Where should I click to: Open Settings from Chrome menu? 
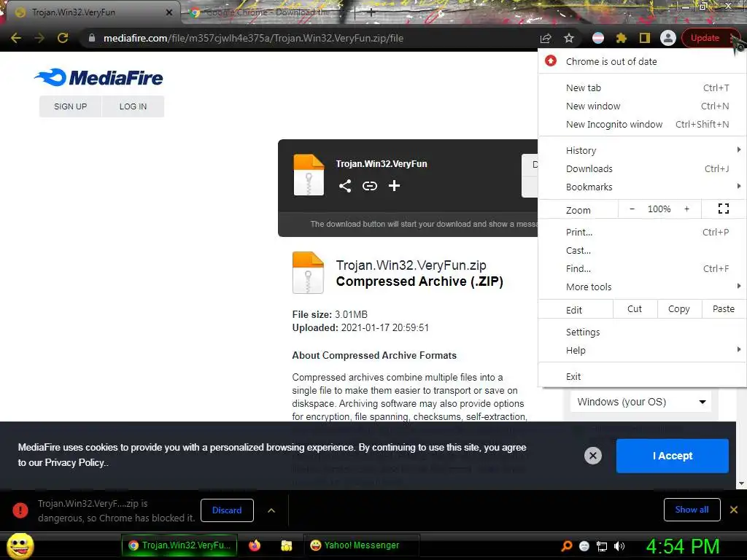tap(642, 332)
